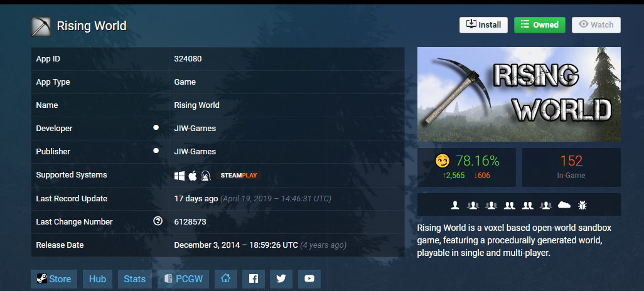Click the Linux penguin system icon
644x291 pixels.
pyautogui.click(x=205, y=176)
